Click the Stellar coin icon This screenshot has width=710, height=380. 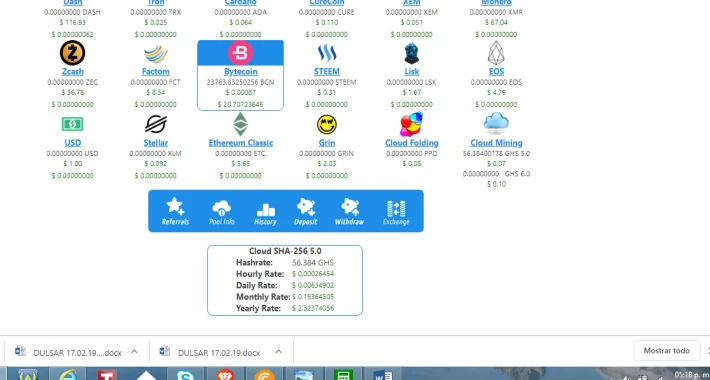[156, 124]
